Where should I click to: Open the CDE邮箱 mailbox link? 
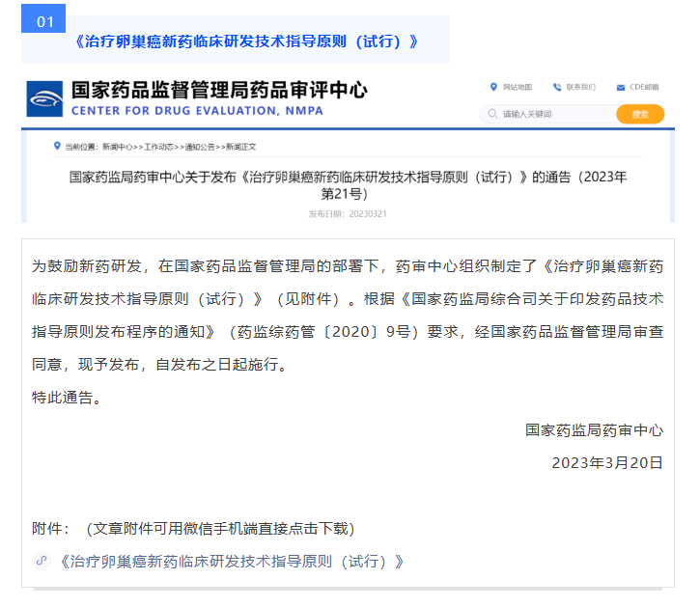[644, 87]
